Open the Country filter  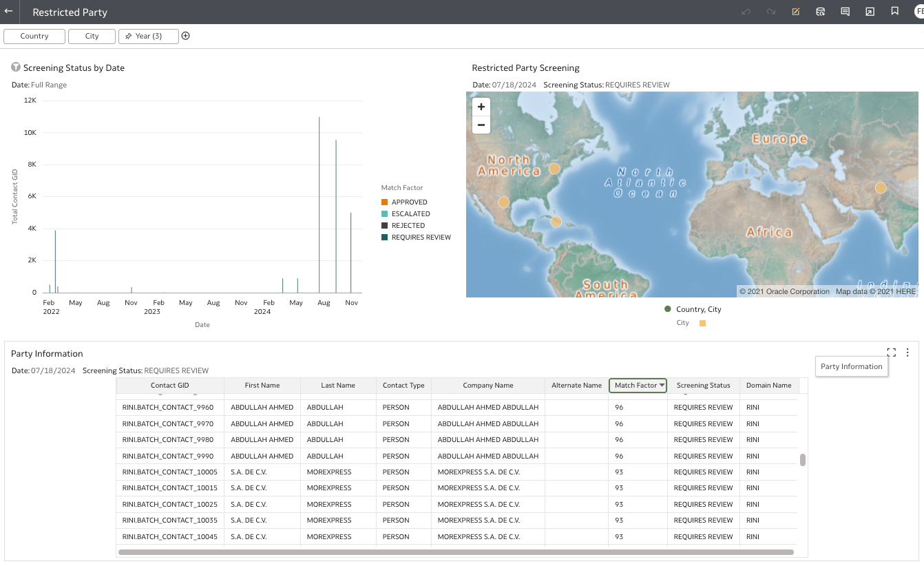coord(34,36)
